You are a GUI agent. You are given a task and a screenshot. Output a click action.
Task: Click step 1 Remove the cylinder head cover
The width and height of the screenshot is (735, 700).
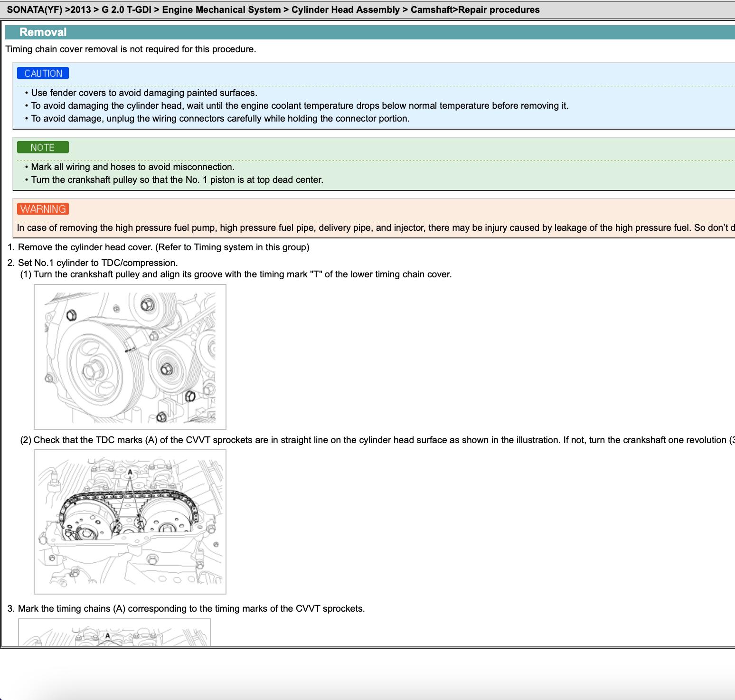163,247
